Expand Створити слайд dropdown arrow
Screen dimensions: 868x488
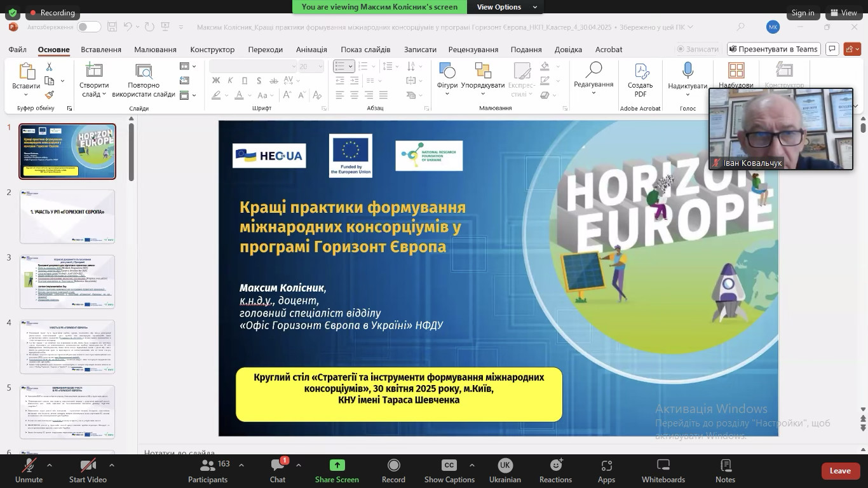104,94
